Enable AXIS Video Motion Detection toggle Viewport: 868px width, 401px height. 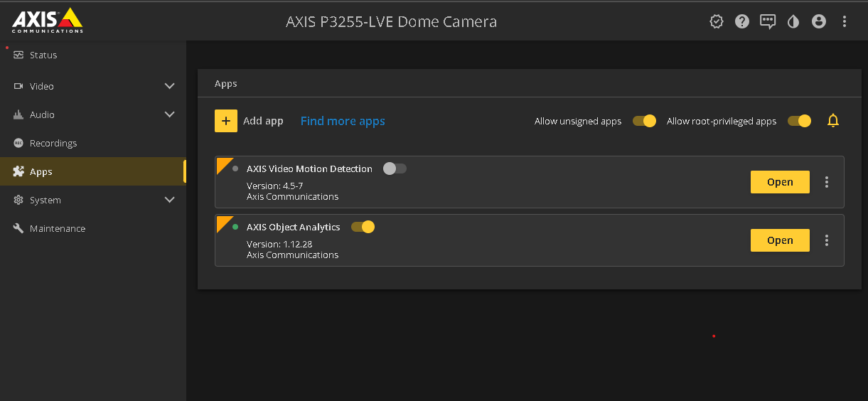pos(395,169)
